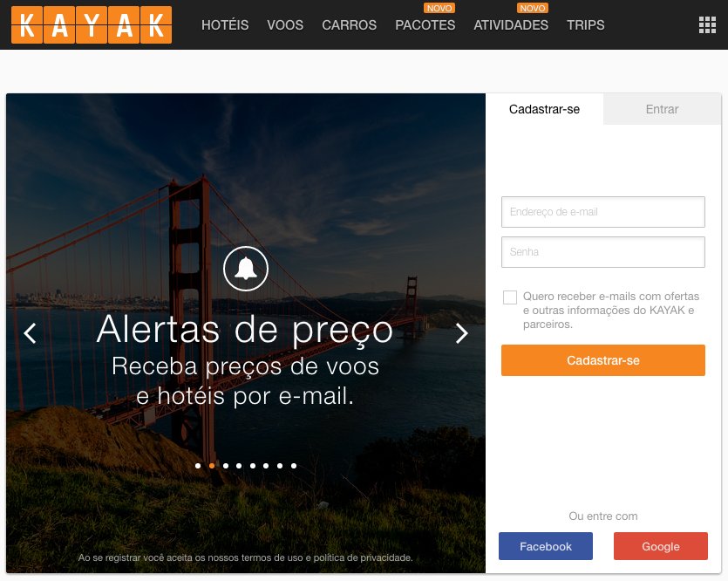Click the price alert bell icon

[245, 269]
